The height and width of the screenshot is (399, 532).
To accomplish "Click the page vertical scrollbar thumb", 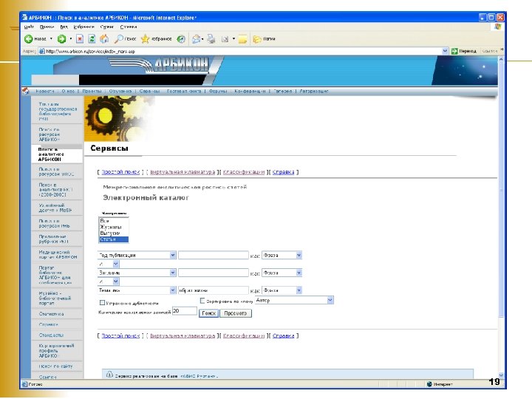I will (x=501, y=190).
